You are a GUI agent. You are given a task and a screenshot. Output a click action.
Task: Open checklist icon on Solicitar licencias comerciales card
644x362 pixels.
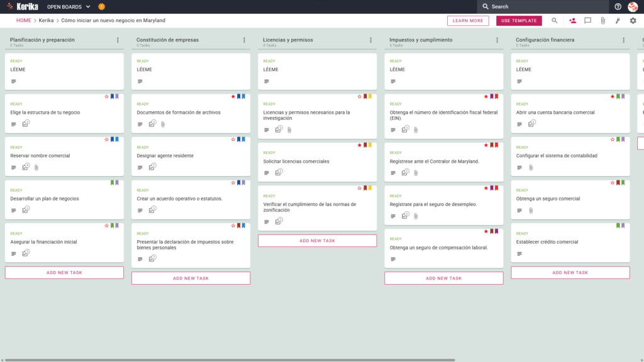[279, 172]
